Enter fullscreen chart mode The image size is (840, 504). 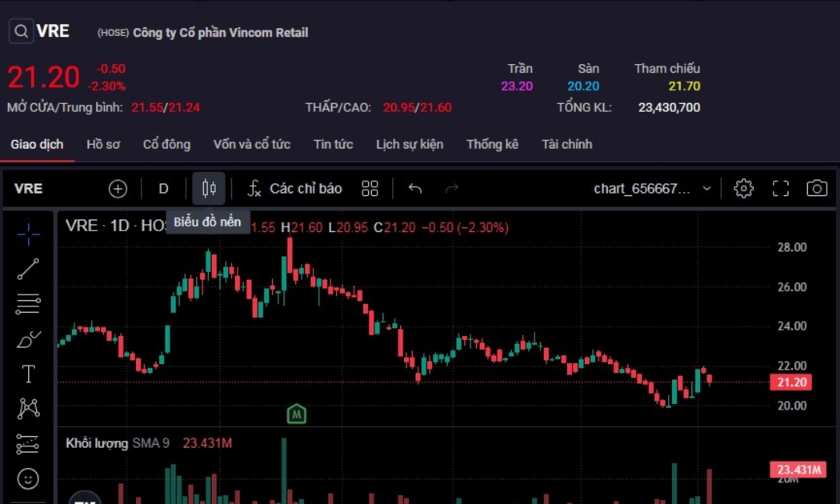pos(780,189)
